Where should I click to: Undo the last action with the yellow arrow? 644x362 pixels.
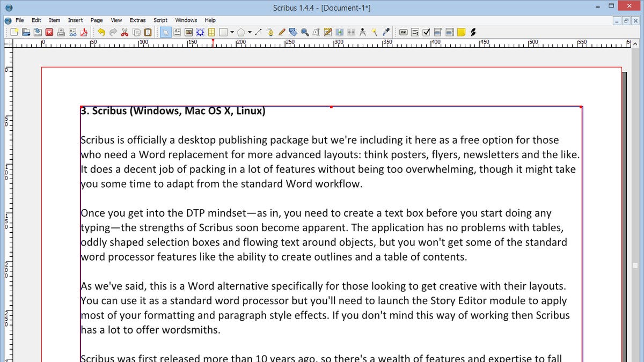tap(101, 32)
